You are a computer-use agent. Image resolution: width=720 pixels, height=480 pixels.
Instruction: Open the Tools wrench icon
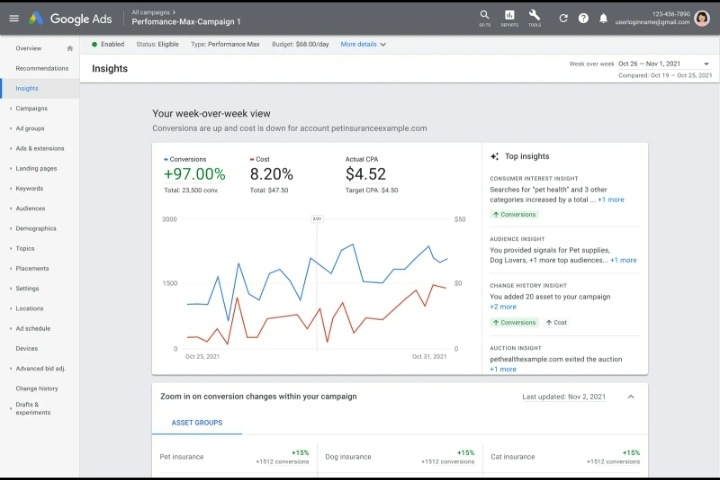pos(534,17)
